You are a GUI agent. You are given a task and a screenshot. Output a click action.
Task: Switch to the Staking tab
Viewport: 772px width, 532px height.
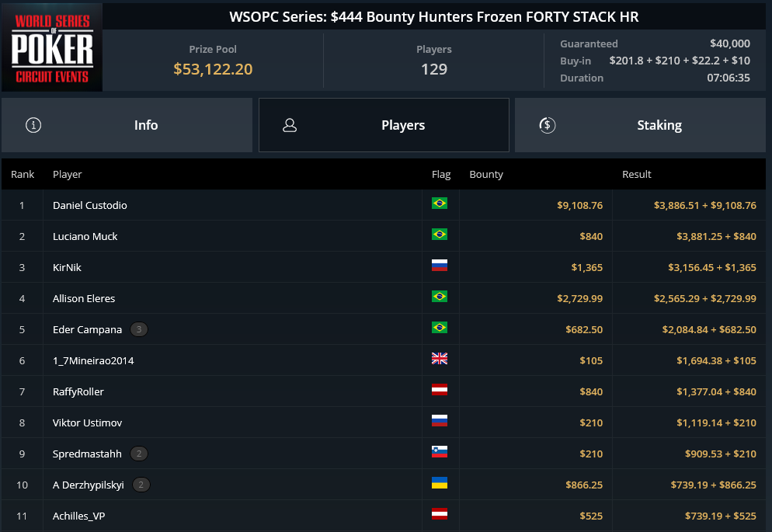pos(640,125)
